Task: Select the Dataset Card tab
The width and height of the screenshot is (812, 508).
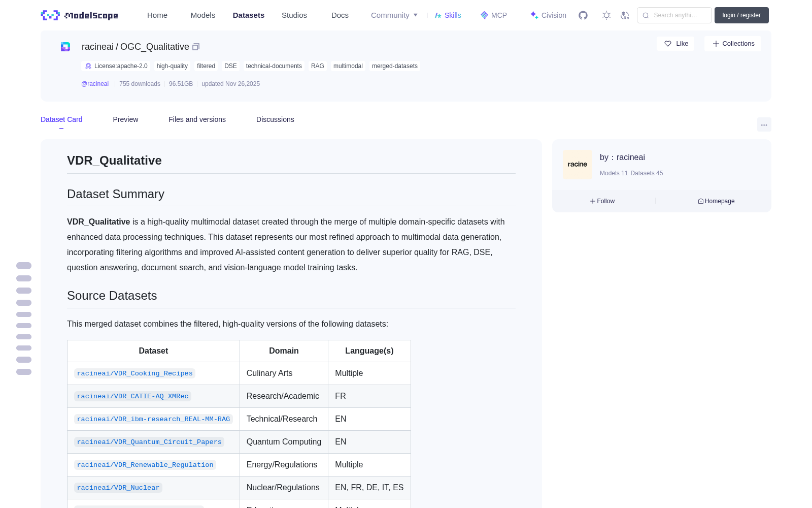Action: (x=61, y=119)
